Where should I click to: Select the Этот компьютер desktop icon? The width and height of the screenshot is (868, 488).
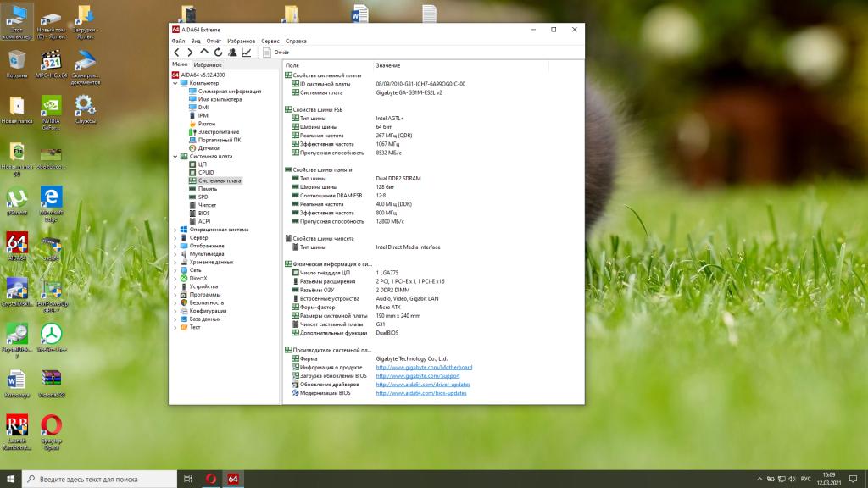[x=17, y=22]
